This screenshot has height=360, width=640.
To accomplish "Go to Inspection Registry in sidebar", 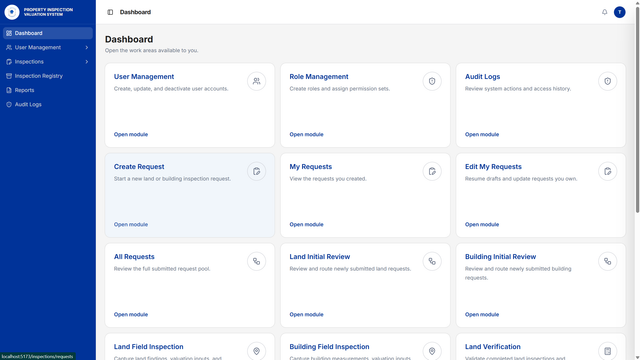I will pos(48,76).
